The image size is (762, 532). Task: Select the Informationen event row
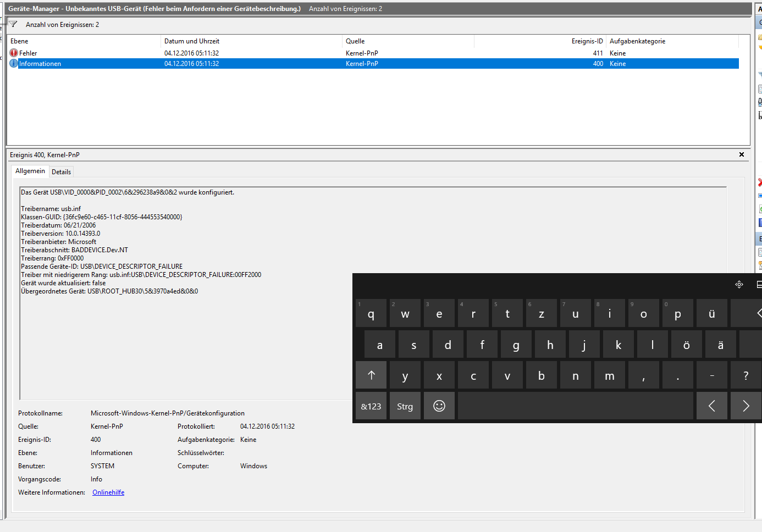374,64
